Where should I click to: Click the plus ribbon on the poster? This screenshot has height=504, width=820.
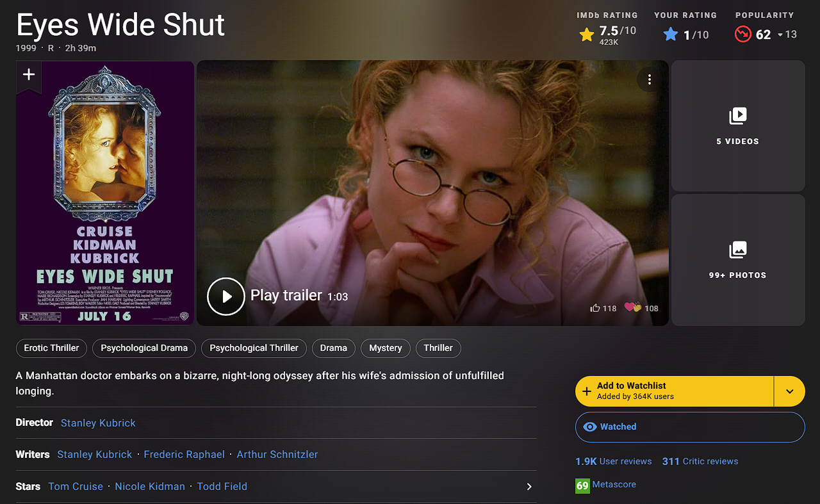[29, 76]
